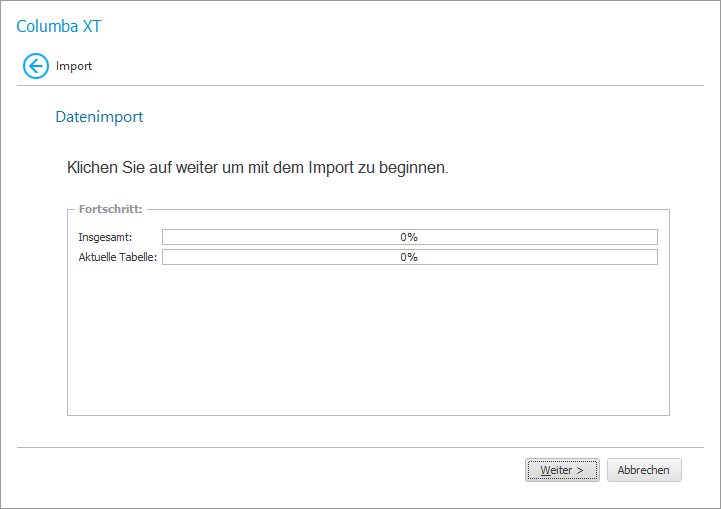Click the 0% text in Insgesamt bar

tap(409, 237)
